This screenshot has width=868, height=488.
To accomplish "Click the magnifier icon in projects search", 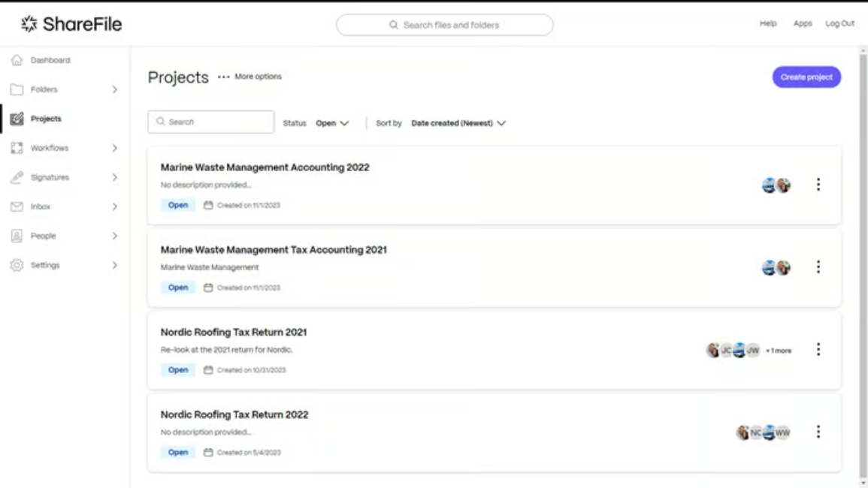I will (161, 122).
